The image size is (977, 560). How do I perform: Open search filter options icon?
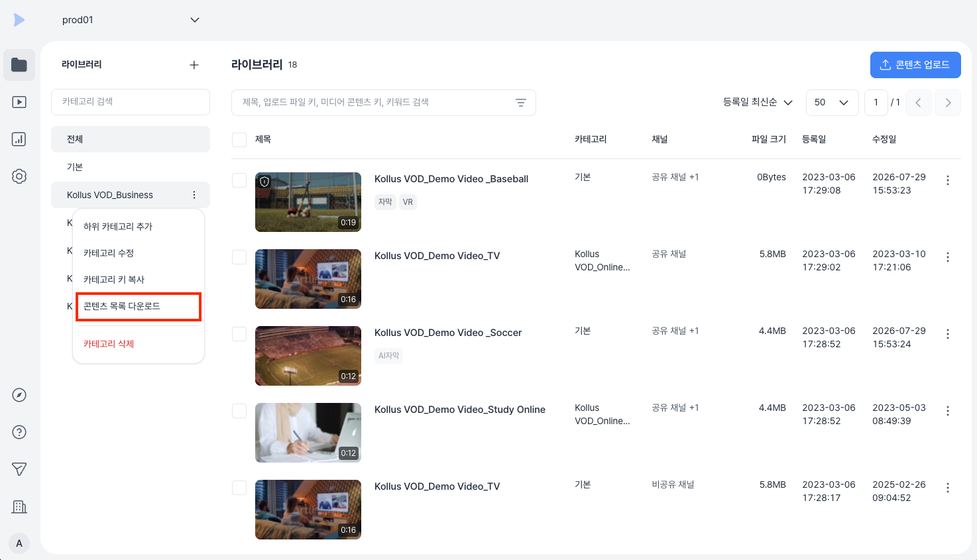point(521,103)
